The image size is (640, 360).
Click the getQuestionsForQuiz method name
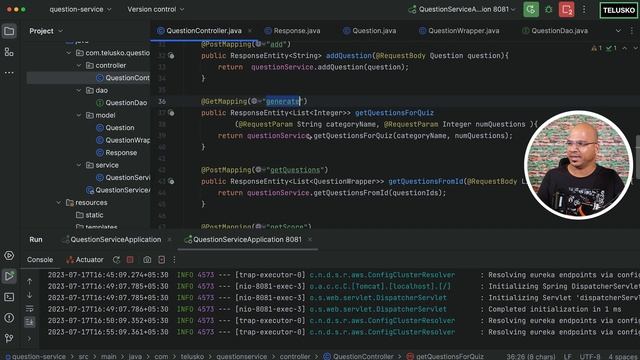click(x=394, y=113)
